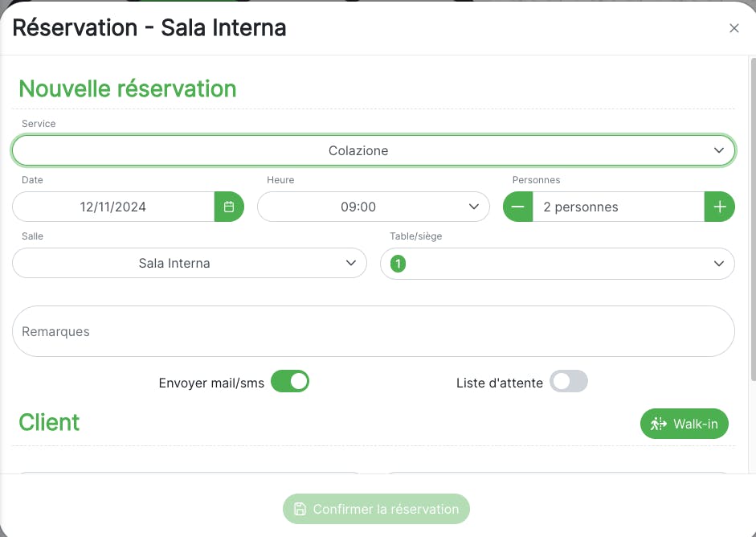Click the Envoyer mail/sms label
Screen dimensions: 756x537
pos(211,383)
